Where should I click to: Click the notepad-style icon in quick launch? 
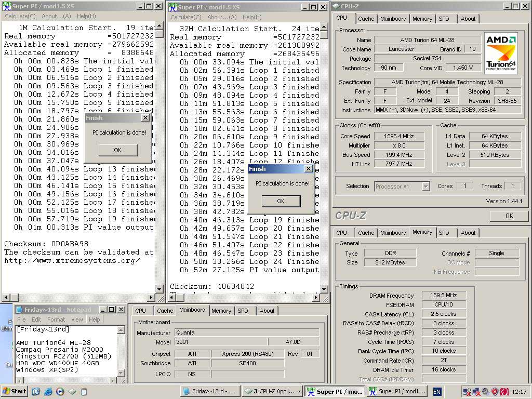pyautogui.click(x=84, y=392)
